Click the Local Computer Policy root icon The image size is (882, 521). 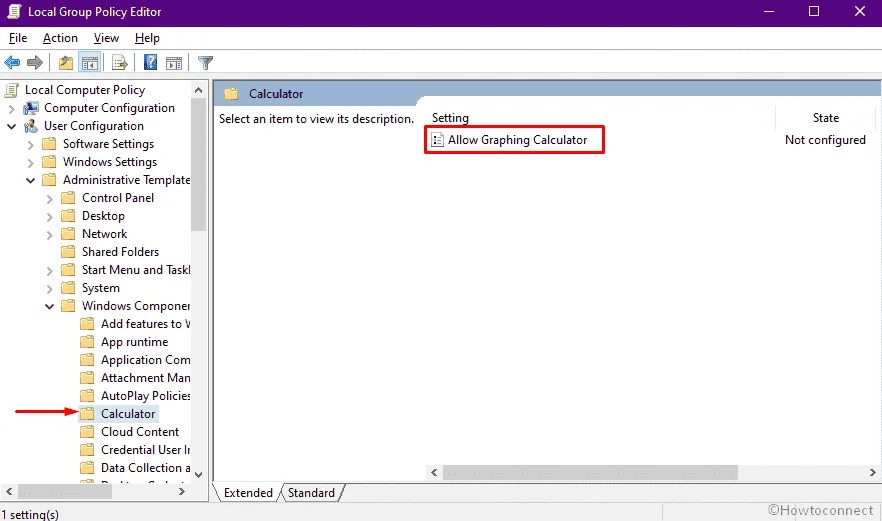click(12, 90)
